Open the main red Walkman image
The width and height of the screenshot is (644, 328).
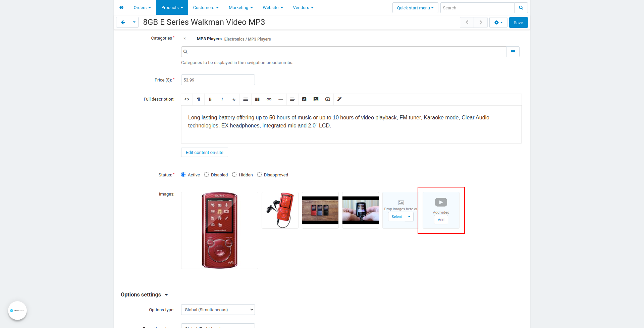[220, 230]
